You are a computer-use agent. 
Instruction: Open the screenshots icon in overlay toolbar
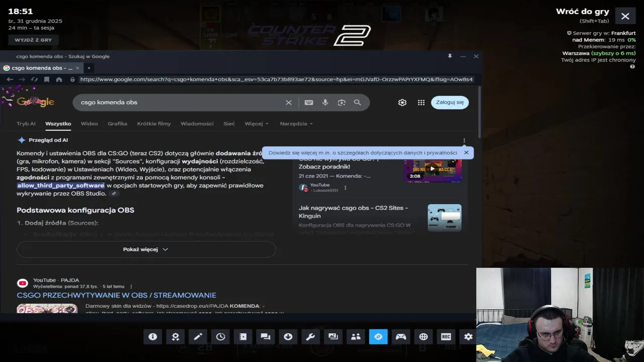click(333, 337)
